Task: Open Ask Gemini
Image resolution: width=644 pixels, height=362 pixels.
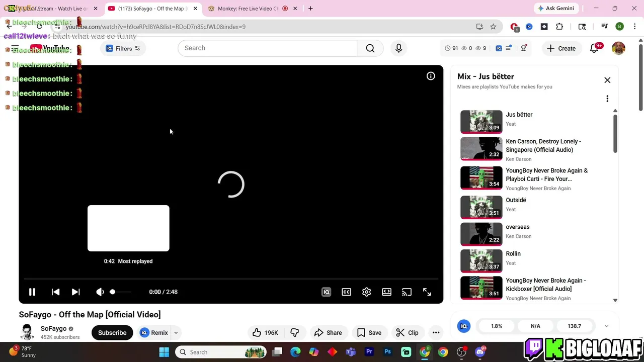Action: click(x=556, y=9)
